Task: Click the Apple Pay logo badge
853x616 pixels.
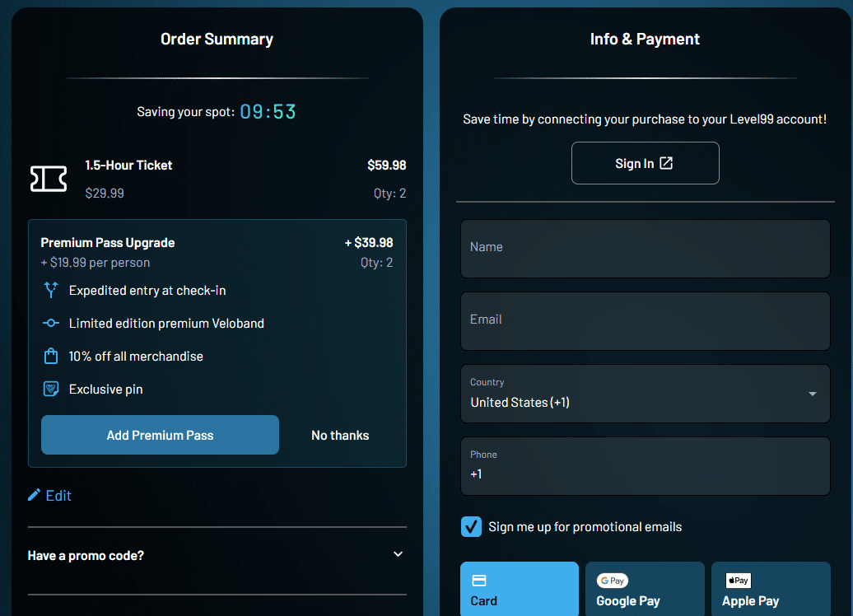Action: (x=739, y=581)
